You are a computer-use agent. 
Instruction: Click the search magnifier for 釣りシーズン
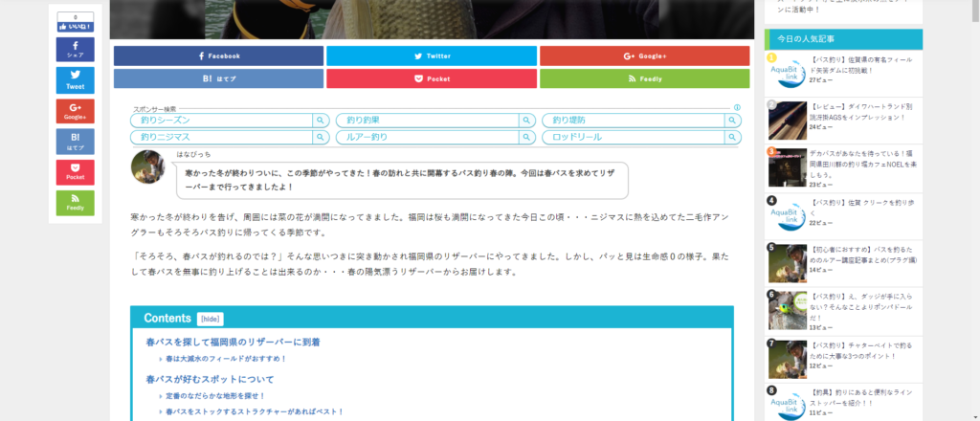pyautogui.click(x=321, y=121)
